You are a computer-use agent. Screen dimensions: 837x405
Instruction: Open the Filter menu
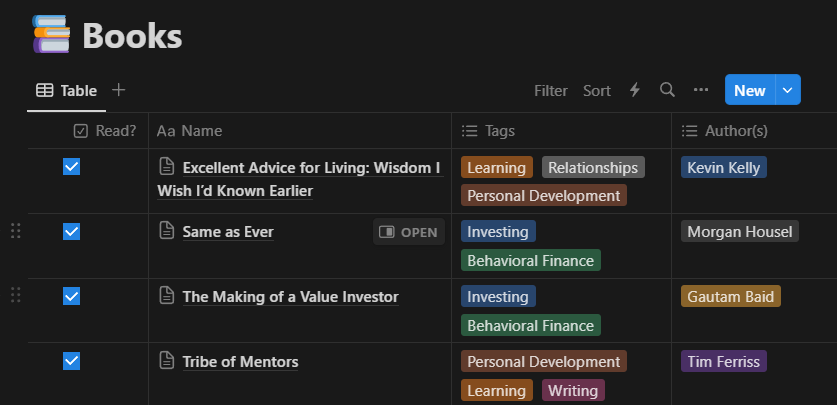coord(550,90)
